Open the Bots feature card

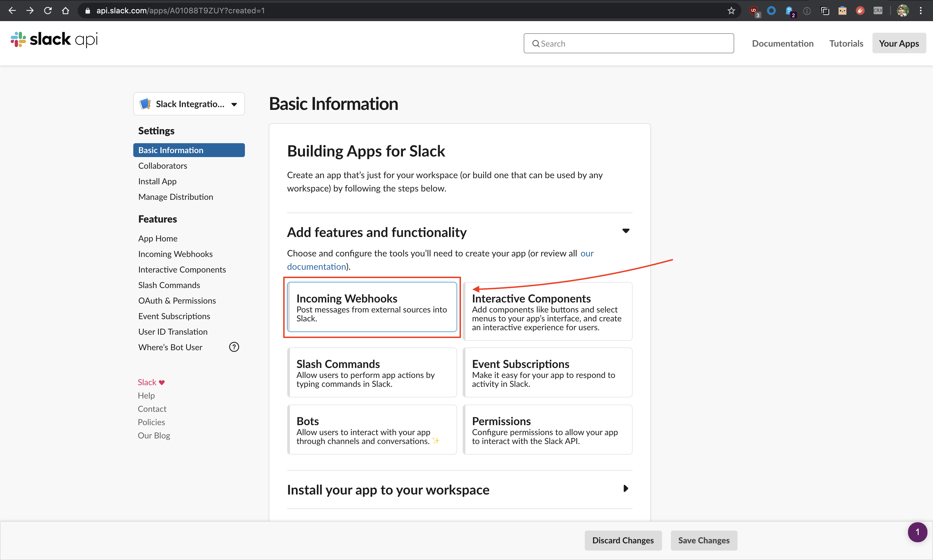point(372,429)
